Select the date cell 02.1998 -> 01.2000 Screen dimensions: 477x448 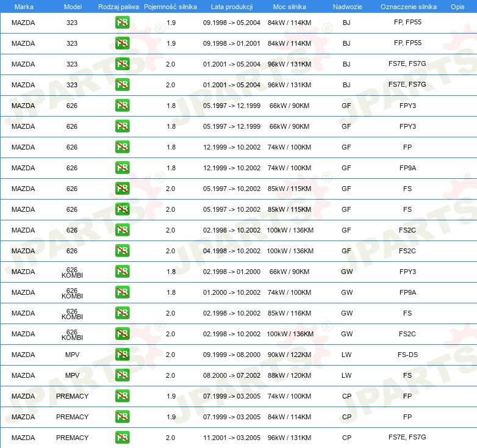pyautogui.click(x=232, y=272)
